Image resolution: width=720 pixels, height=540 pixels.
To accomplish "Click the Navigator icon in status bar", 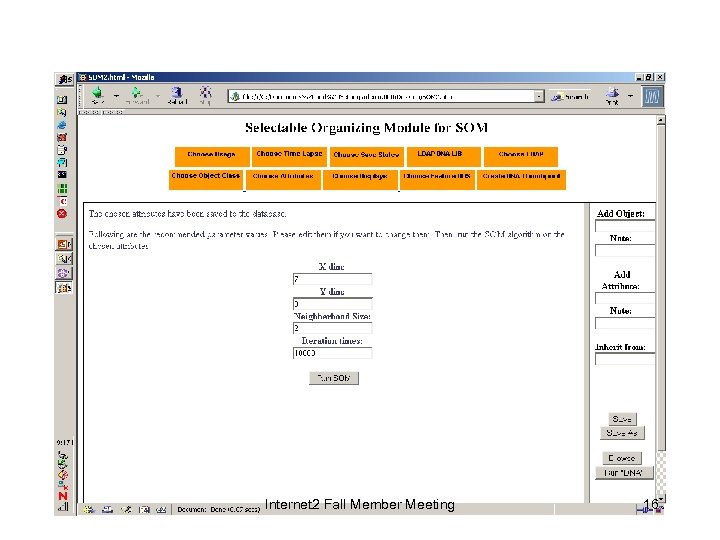I will pos(89,509).
